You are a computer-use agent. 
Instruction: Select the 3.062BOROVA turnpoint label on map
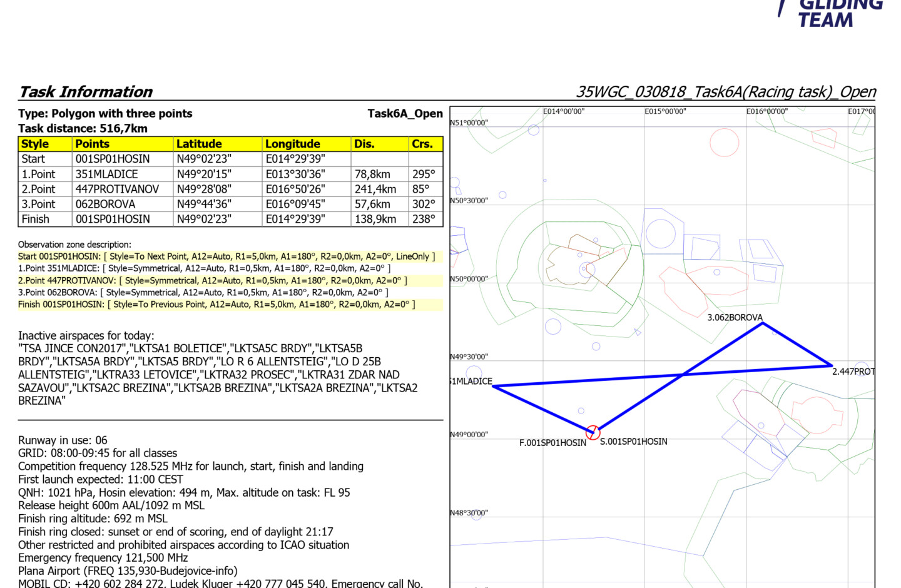pos(735,318)
